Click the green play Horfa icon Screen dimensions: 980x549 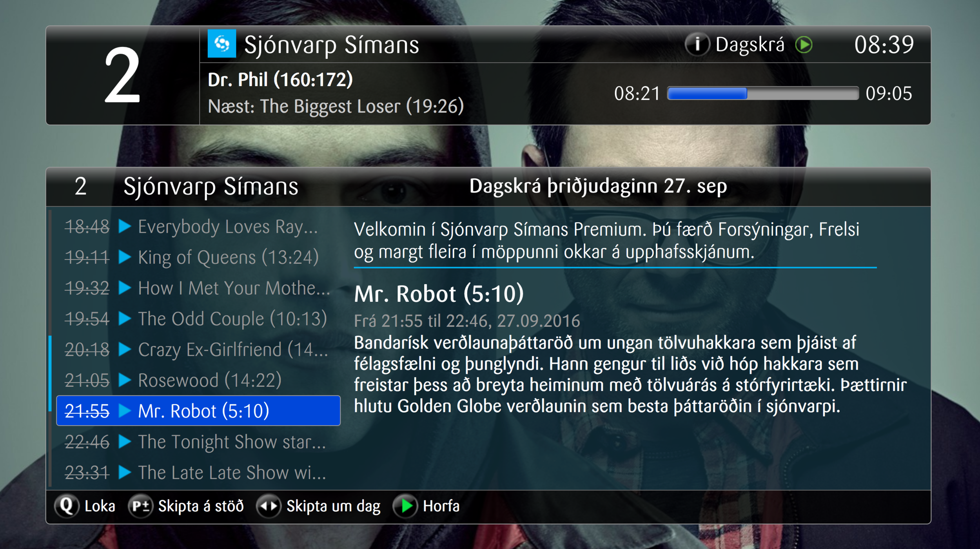[405, 506]
